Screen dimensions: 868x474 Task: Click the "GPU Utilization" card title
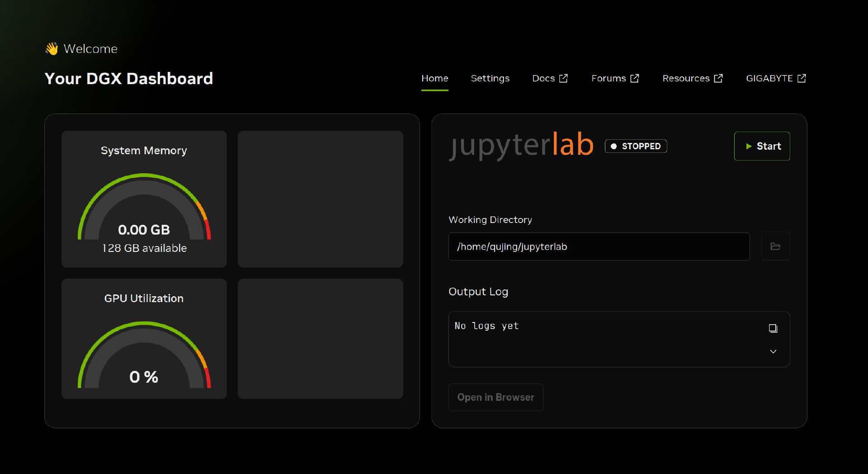pyautogui.click(x=144, y=299)
